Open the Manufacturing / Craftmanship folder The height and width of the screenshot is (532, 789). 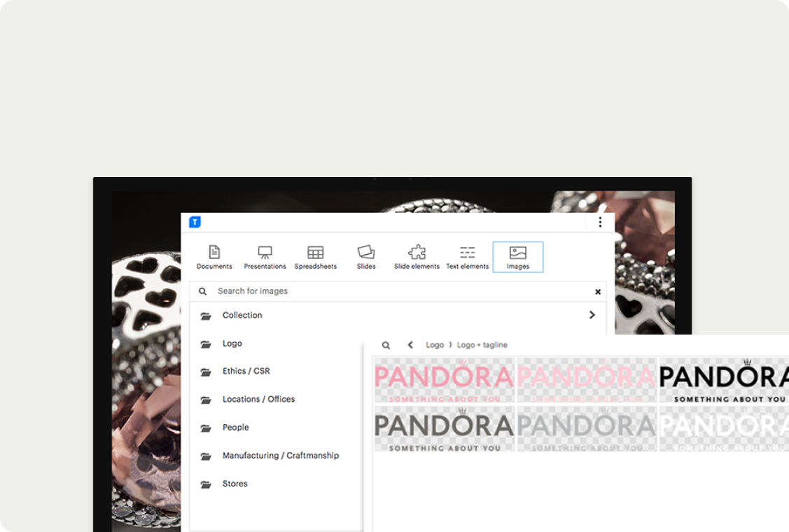pos(279,455)
